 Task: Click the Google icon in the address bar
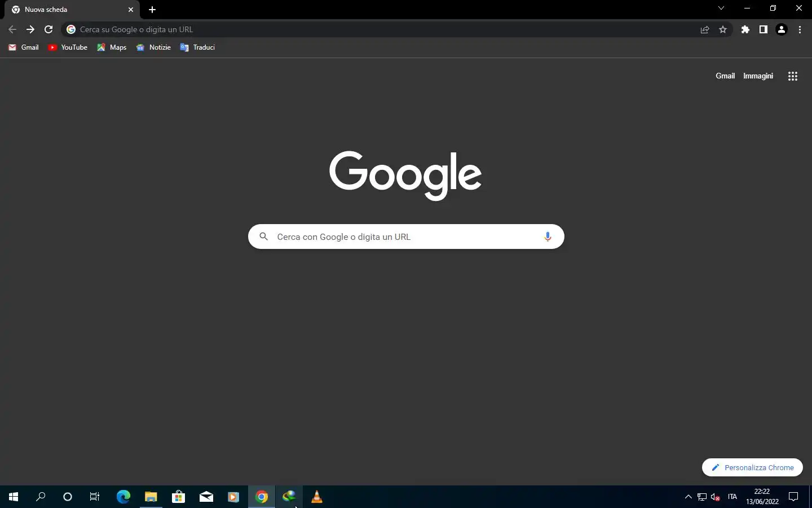click(71, 29)
